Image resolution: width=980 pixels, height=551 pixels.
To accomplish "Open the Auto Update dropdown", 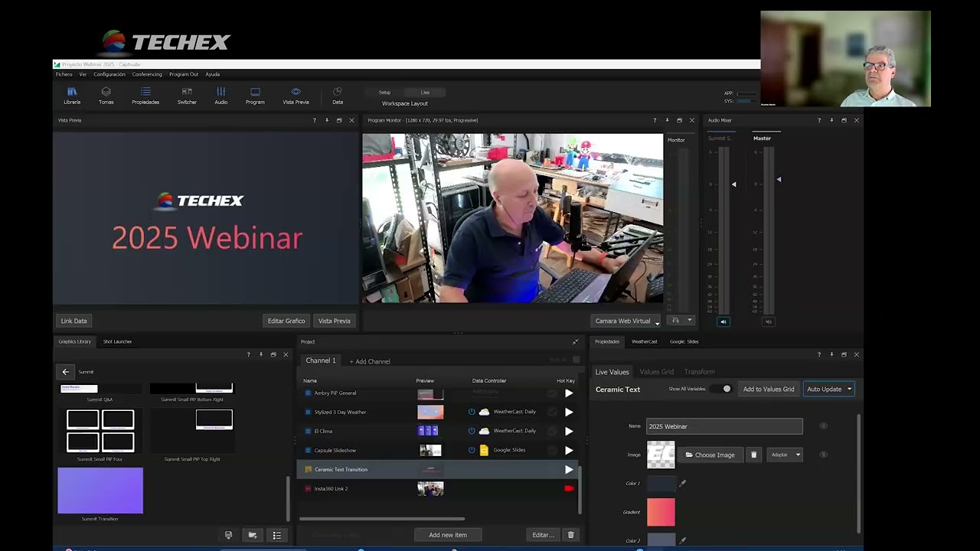I will [828, 389].
